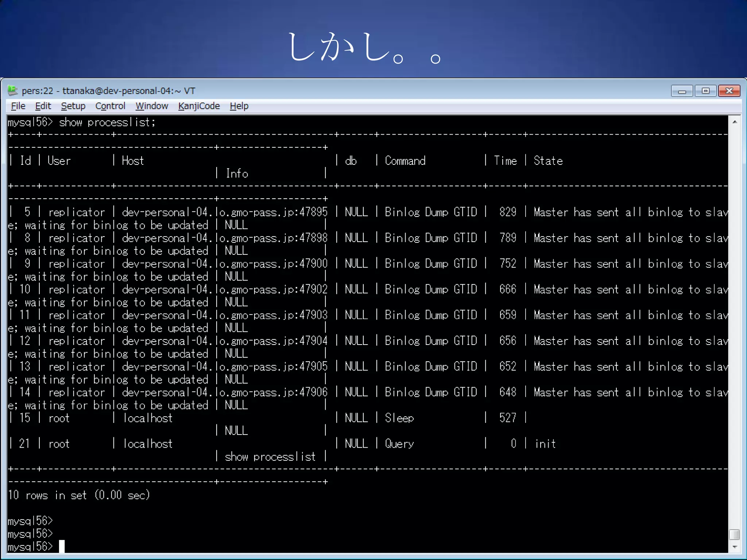747x560 pixels.
Task: Click the Tera Term icon in title bar
Action: 13,90
